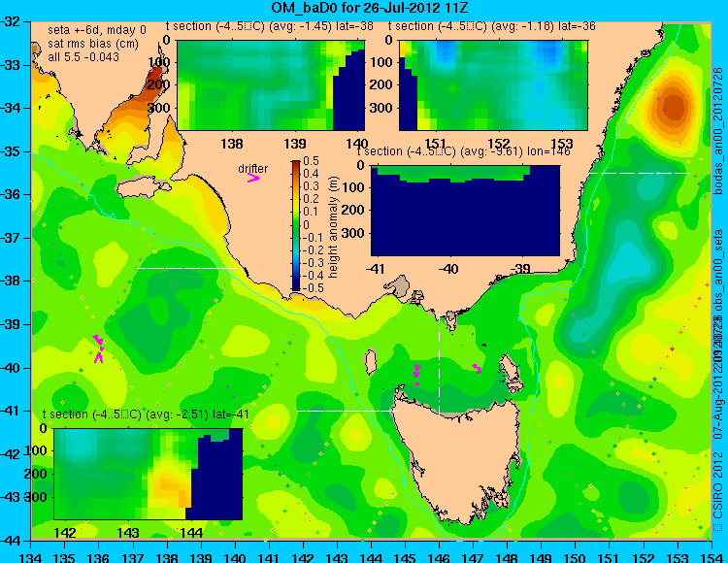Click the white dash-dot section line at lon 146
Viewport: 728px width, 563px height.
(439, 359)
